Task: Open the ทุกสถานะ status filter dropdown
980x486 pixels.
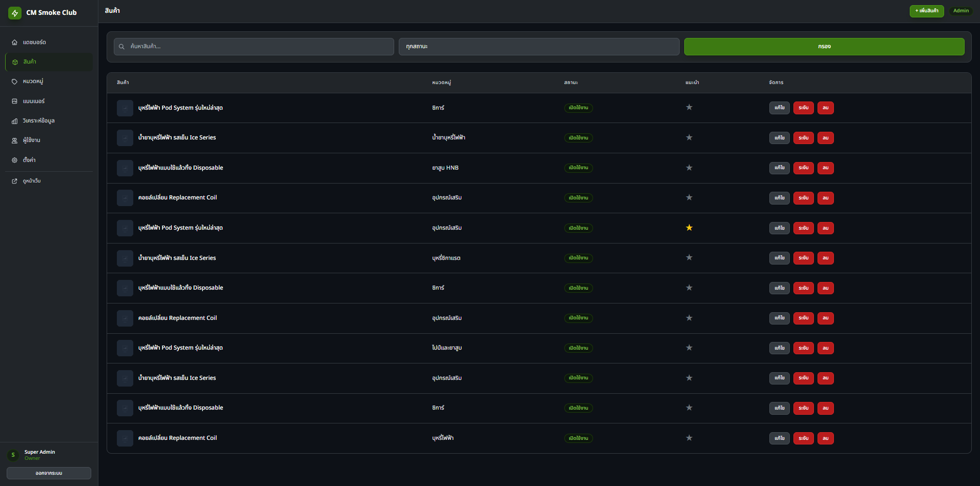Action: tap(539, 47)
